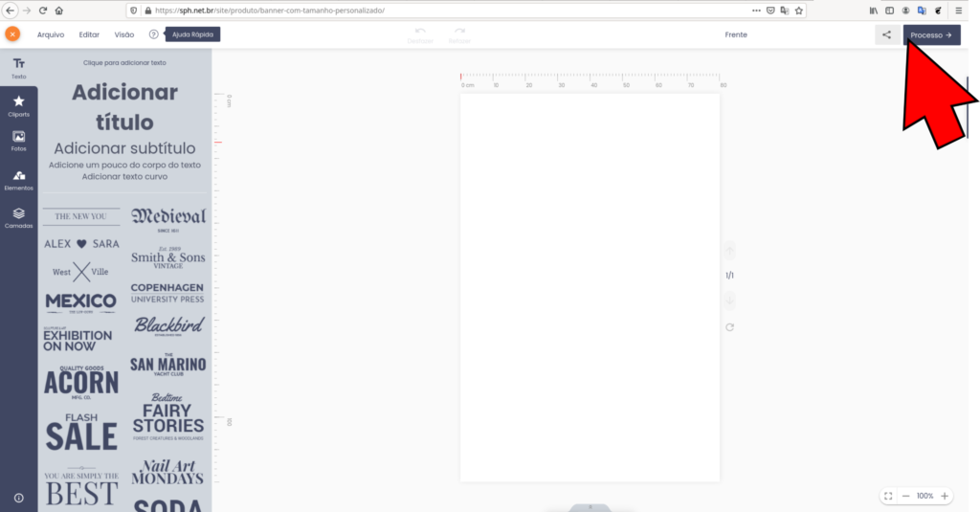The height and width of the screenshot is (512, 980).
Task: Insert the Medieval text style template
Action: coord(167,218)
